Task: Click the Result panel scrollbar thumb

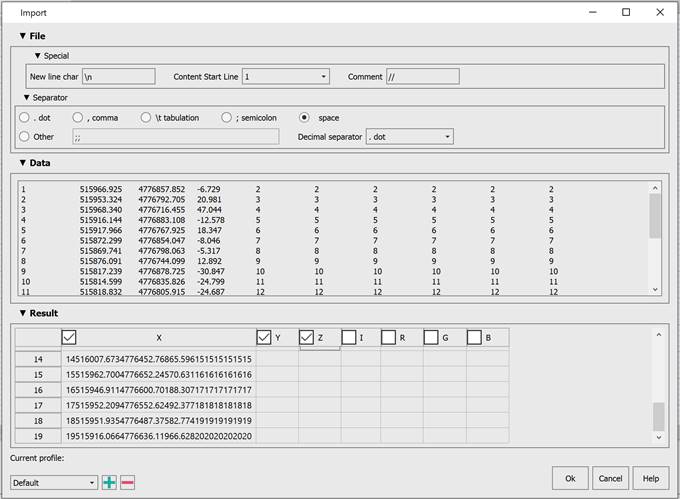Action: (x=658, y=417)
